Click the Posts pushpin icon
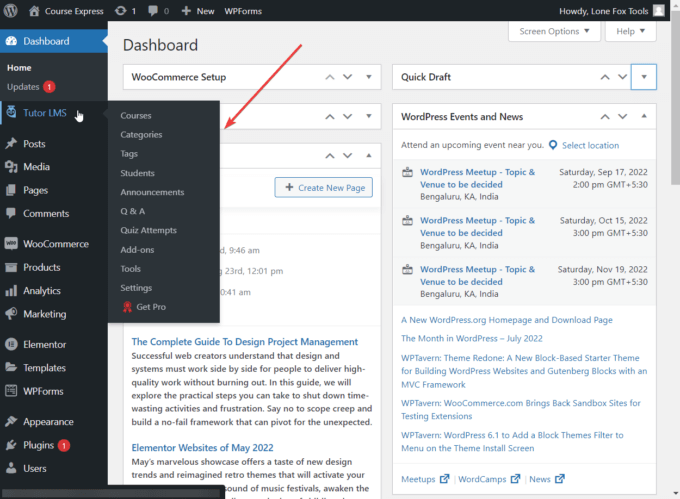 click(11, 144)
